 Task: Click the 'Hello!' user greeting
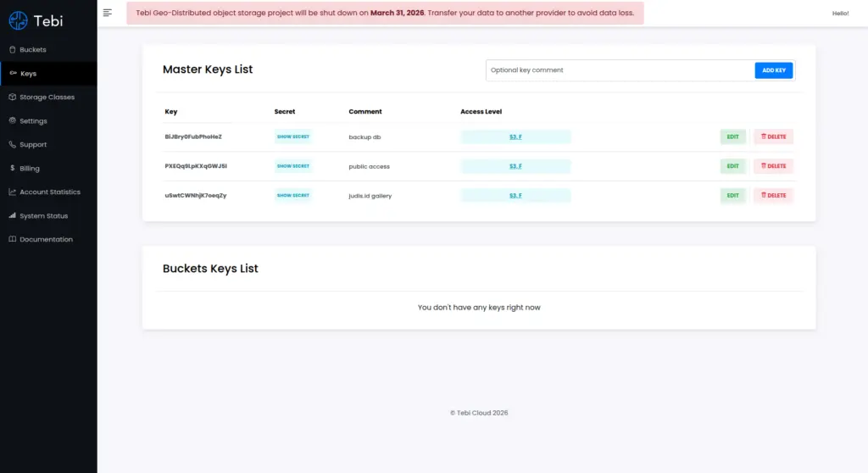pyautogui.click(x=840, y=14)
